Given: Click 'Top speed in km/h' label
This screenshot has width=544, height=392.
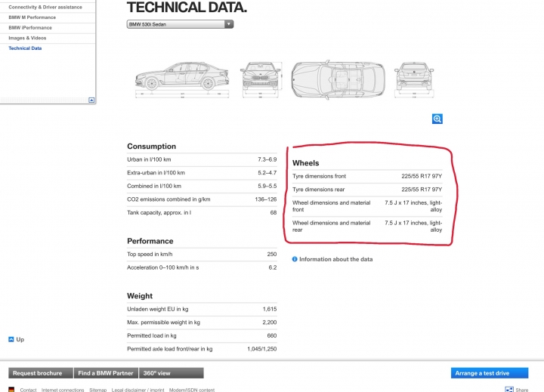Looking at the screenshot, I should click(150, 255).
